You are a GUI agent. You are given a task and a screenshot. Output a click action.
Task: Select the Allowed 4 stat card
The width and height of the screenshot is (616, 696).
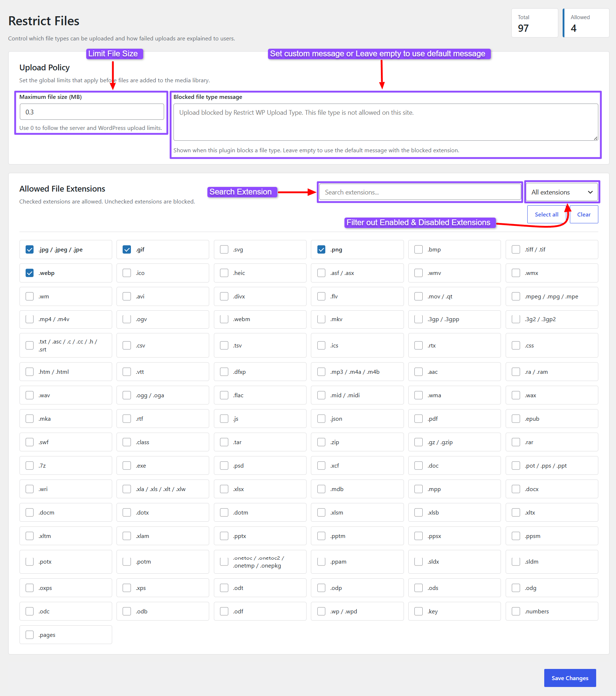pos(586,23)
